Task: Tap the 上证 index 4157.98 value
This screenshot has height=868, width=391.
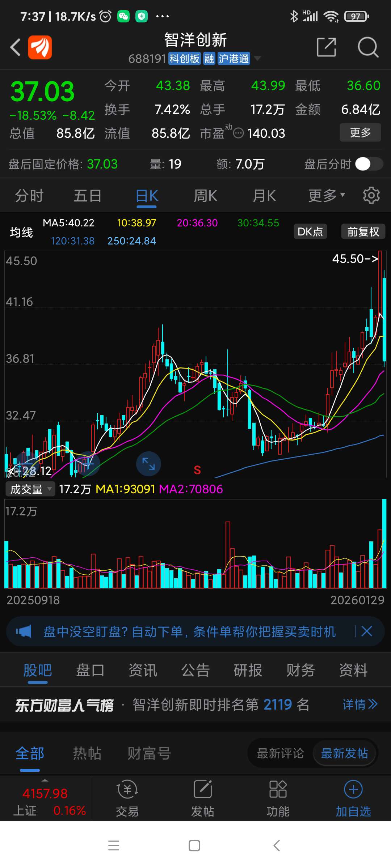Action: pos(45,793)
